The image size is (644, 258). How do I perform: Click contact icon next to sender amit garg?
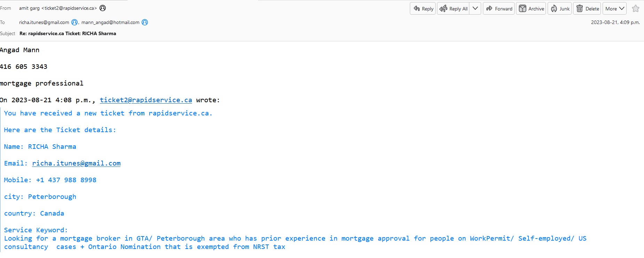[103, 8]
